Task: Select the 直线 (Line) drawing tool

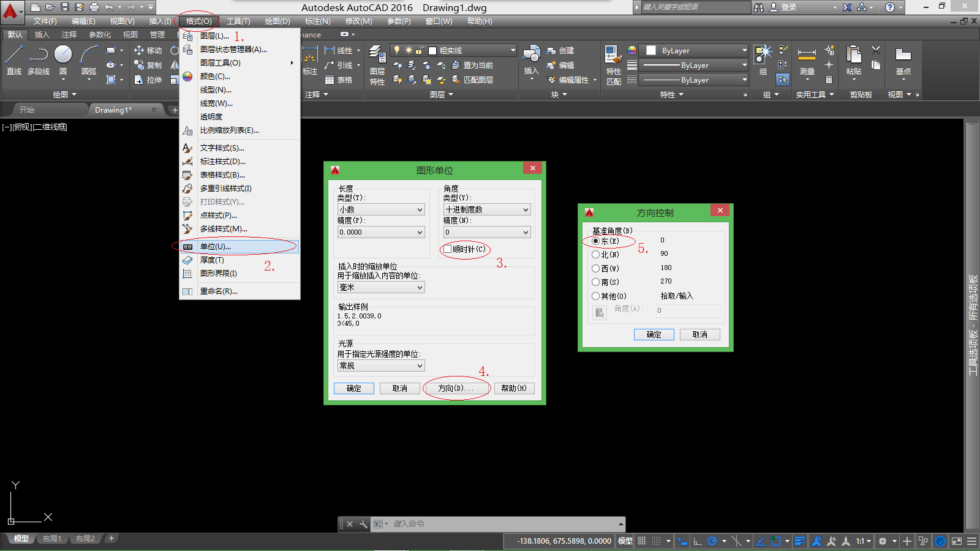Action: tap(13, 56)
